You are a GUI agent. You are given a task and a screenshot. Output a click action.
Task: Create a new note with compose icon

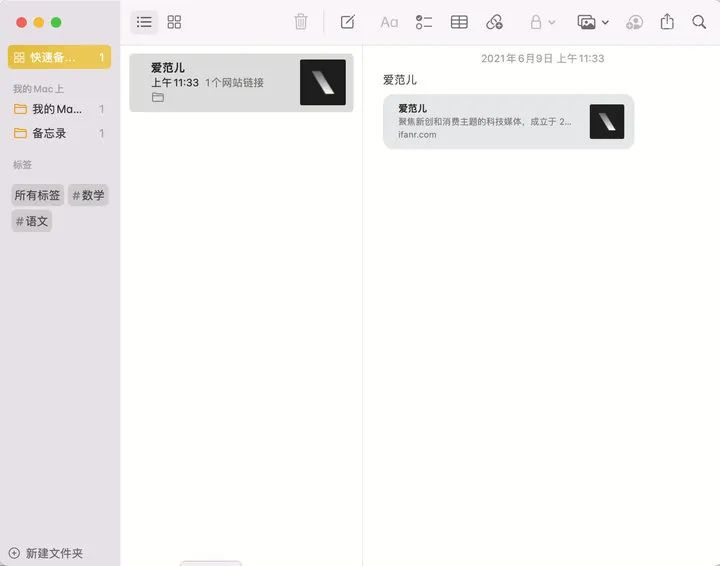(347, 22)
